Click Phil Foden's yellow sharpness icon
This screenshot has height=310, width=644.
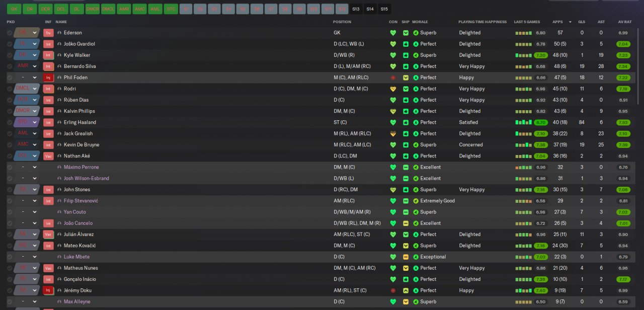point(406,77)
